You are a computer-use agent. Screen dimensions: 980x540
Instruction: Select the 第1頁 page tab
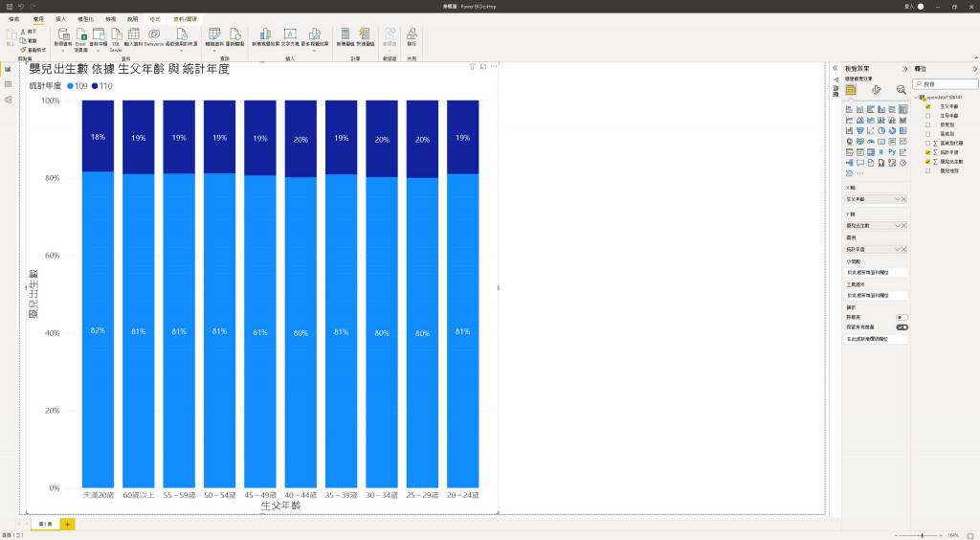[46, 524]
